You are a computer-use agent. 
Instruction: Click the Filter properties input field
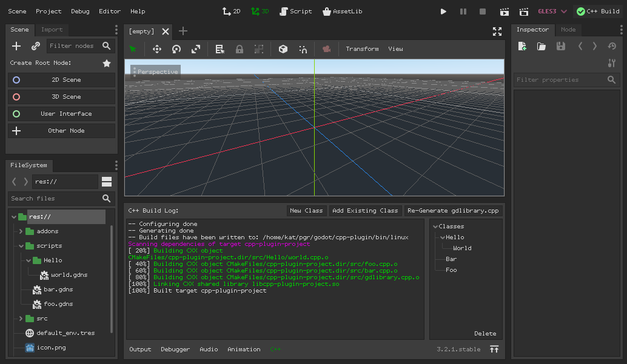point(559,80)
